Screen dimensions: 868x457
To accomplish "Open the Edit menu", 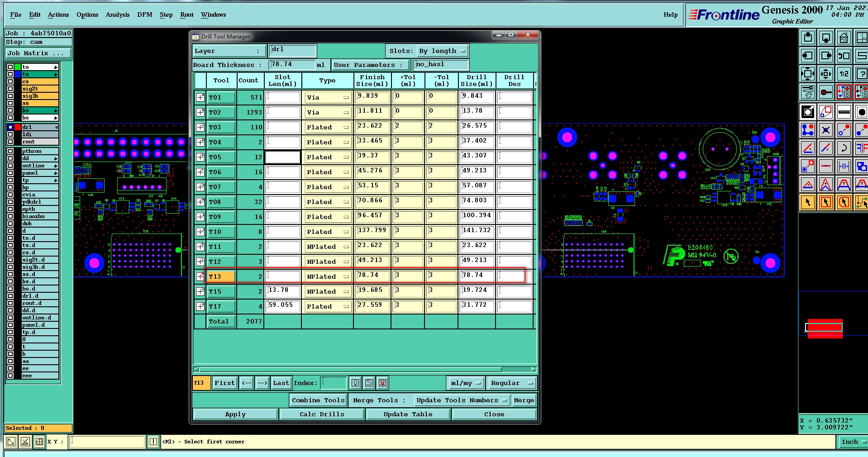I will (x=35, y=14).
